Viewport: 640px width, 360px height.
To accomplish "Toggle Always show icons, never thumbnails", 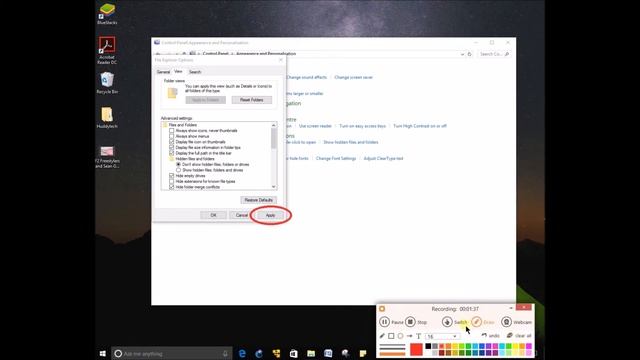I will tap(171, 131).
